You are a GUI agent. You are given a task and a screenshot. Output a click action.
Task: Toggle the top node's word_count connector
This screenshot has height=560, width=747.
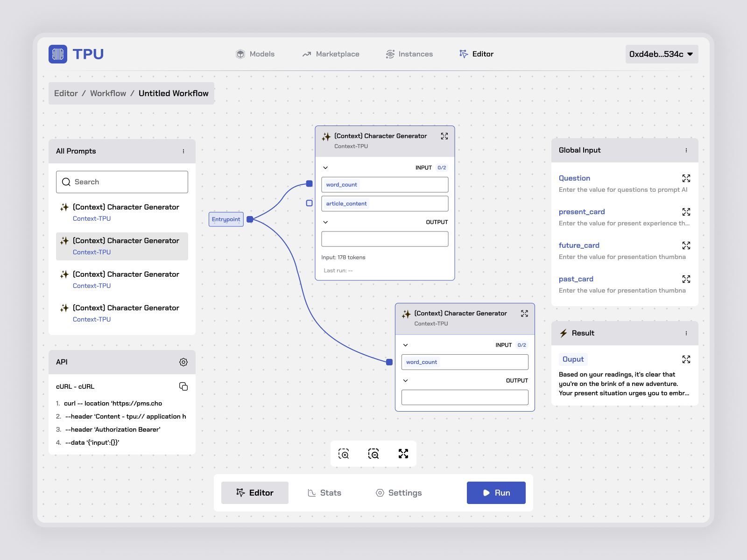[x=309, y=184]
